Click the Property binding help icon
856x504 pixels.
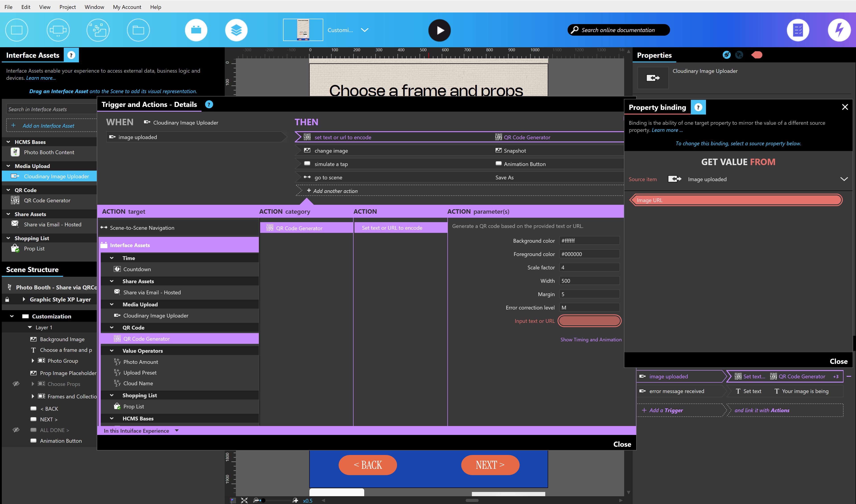[x=698, y=107]
